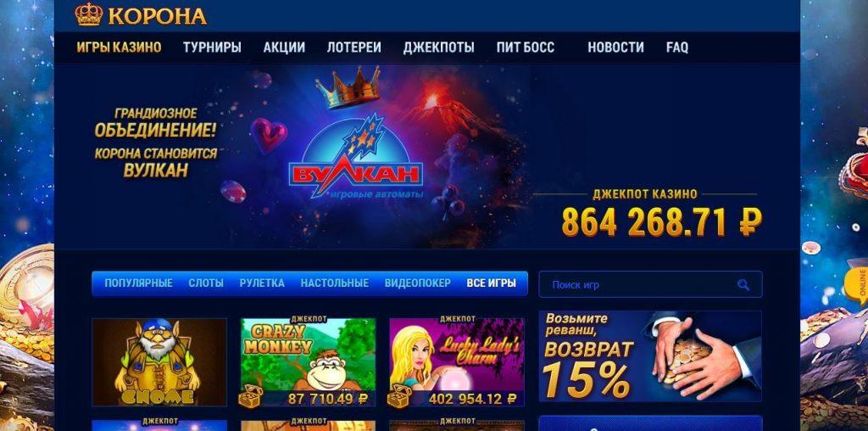Go to Турниры menu item
The height and width of the screenshot is (431, 868).
[x=212, y=48]
